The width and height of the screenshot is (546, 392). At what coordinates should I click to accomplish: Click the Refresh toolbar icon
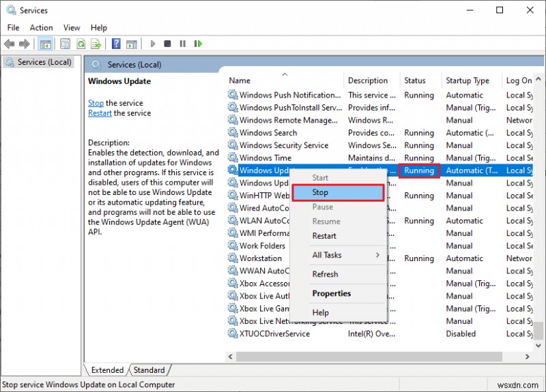tap(81, 44)
